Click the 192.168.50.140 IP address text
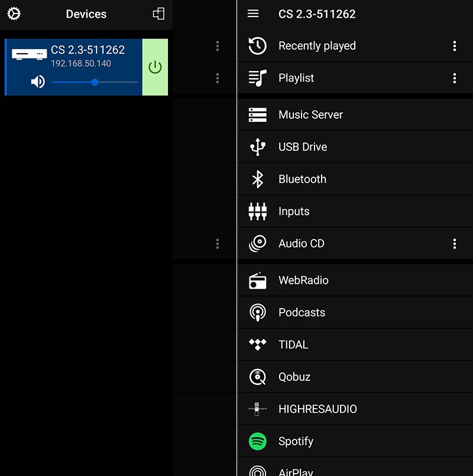The image size is (473, 476). coord(81,63)
